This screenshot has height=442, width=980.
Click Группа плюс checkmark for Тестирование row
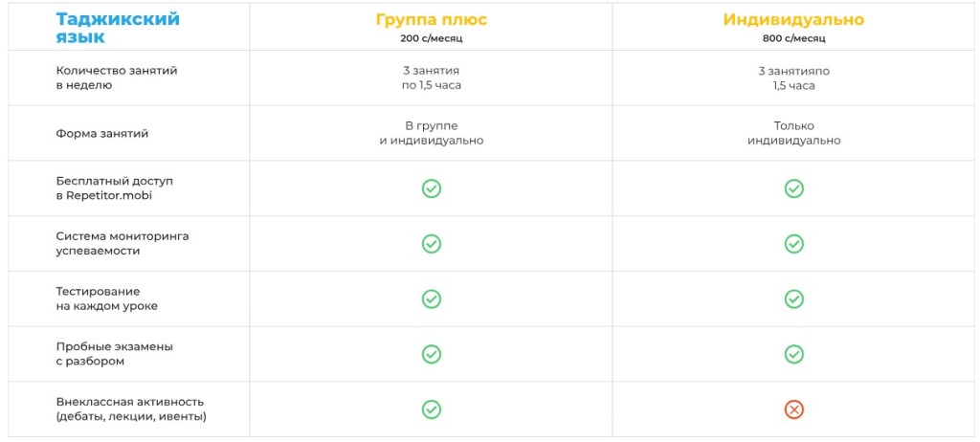[x=432, y=298]
